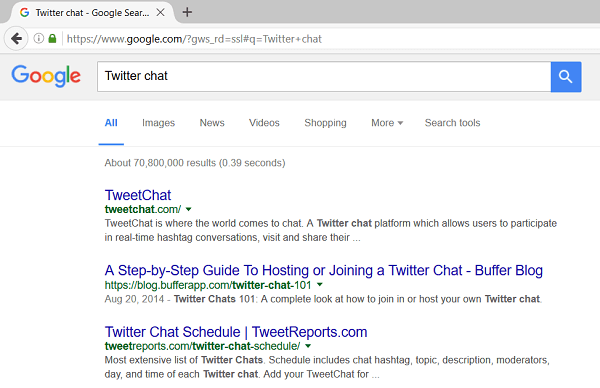Open the TweetChat result link
Screen dimensions: 600x388
[138, 195]
